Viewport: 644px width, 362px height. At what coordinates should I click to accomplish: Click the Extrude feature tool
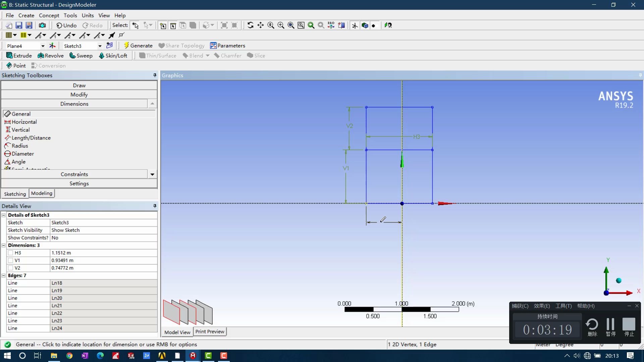tap(19, 56)
